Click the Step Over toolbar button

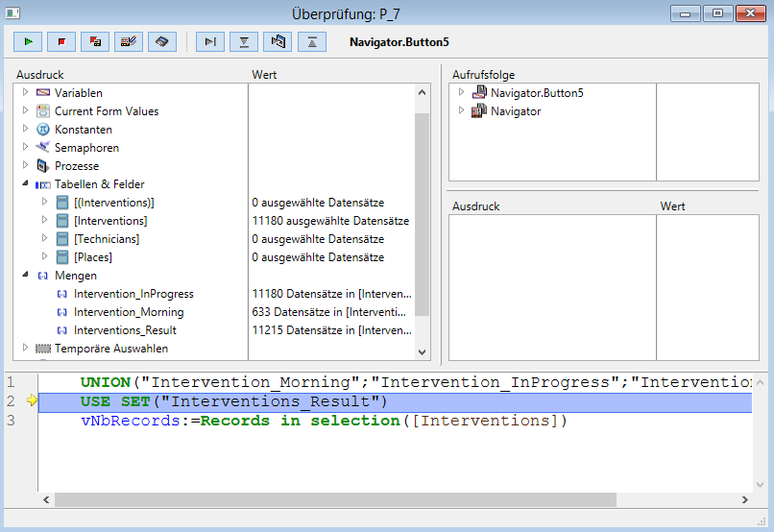coord(210,41)
